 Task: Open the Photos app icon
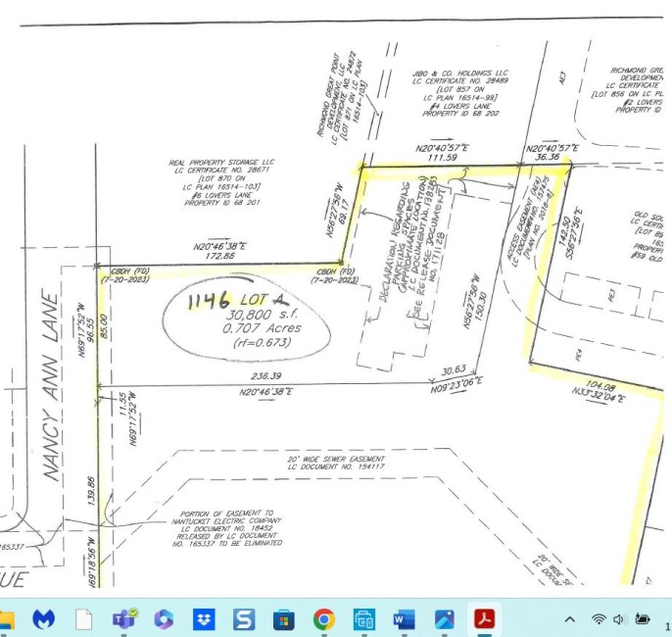coord(445,619)
